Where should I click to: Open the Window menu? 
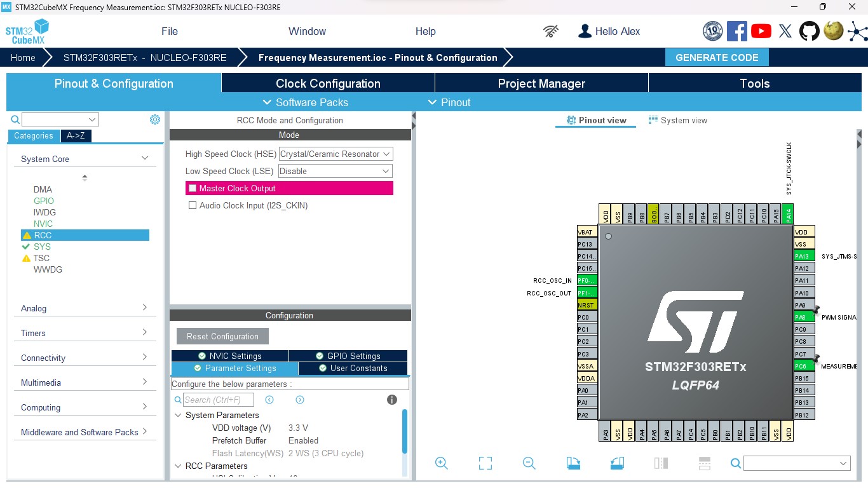coord(307,31)
